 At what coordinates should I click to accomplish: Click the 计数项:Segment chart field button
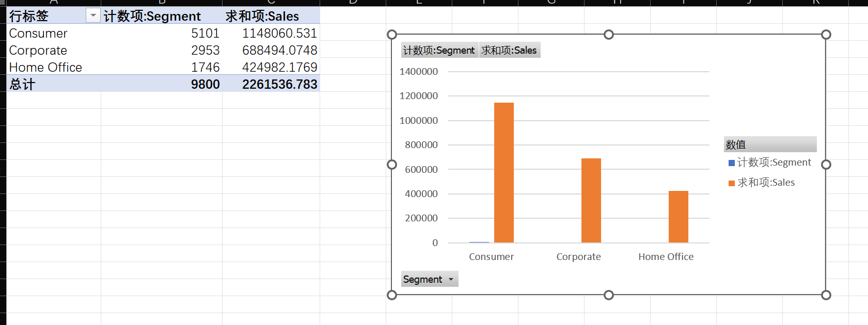[439, 50]
